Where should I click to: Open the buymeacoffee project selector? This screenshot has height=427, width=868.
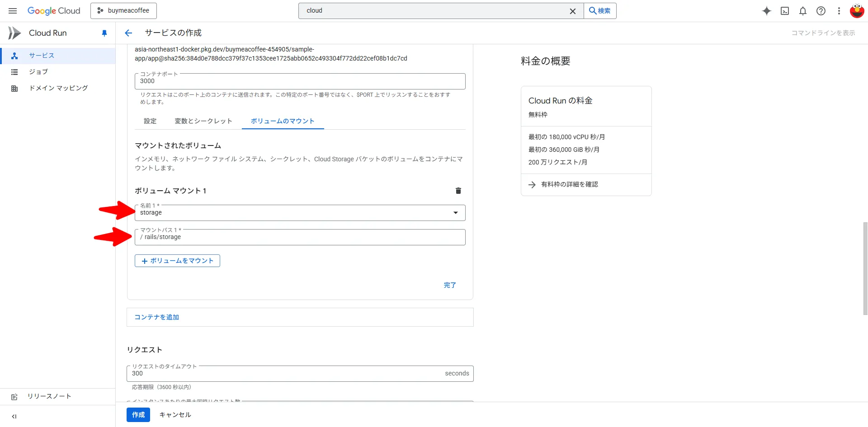(123, 11)
